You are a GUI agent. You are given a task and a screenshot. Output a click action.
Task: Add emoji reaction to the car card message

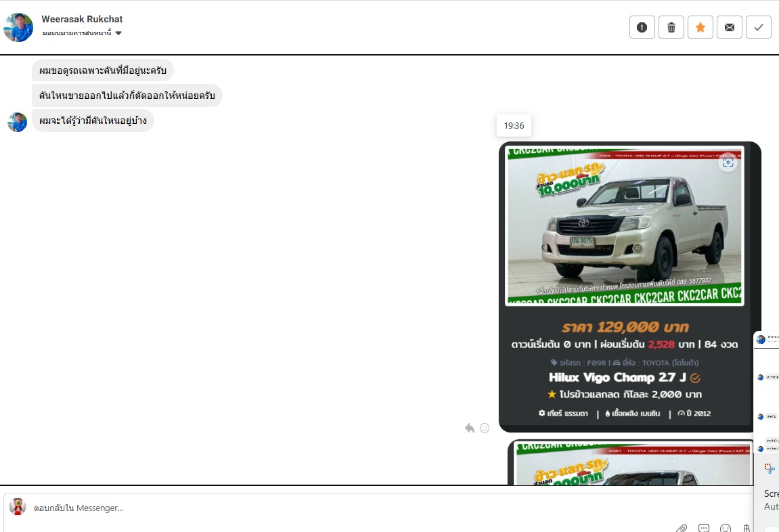[x=485, y=428]
